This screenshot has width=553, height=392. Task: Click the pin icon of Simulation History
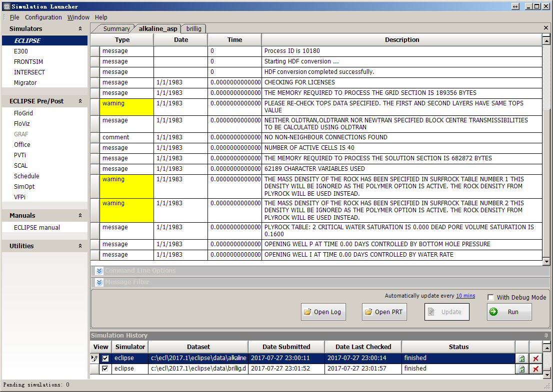coord(546,336)
